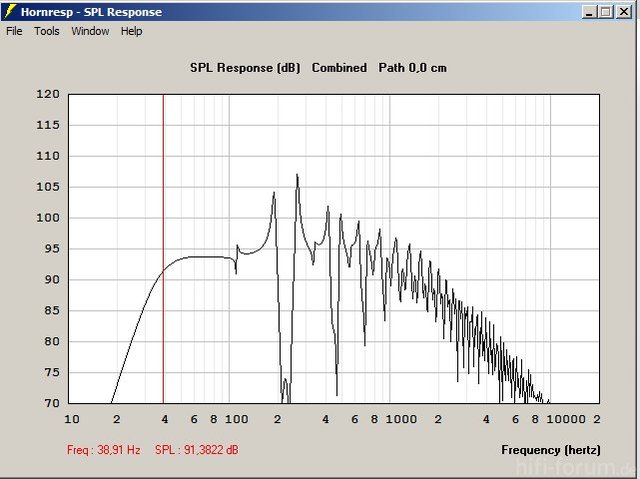Screen dimensions: 640x479
Task: Click the 70 dB y-axis label
Action: click(52, 403)
